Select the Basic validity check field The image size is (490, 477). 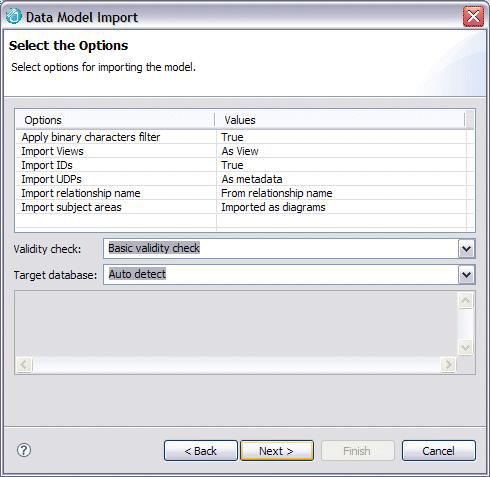click(x=281, y=249)
